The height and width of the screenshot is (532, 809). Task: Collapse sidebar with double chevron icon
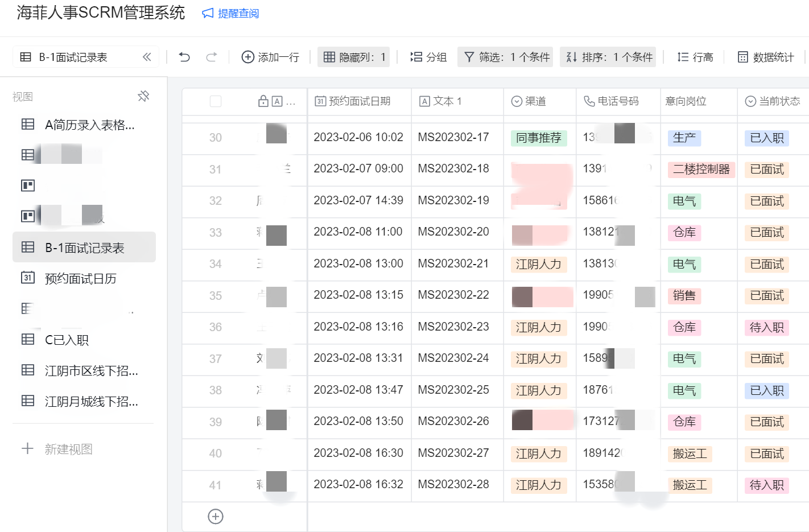147,57
